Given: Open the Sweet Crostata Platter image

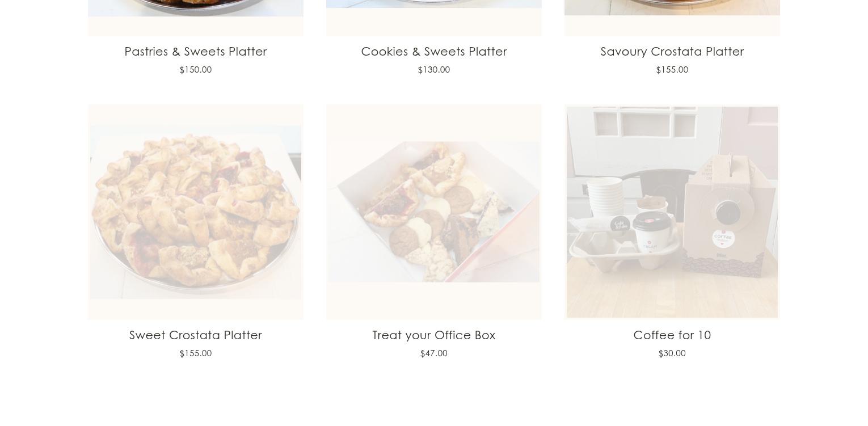Looking at the screenshot, I should 196,212.
